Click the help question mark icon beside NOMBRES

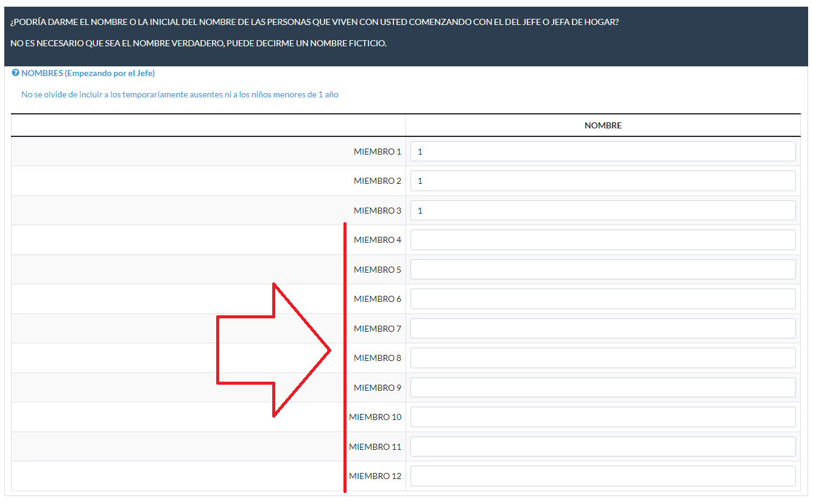pyautogui.click(x=16, y=73)
